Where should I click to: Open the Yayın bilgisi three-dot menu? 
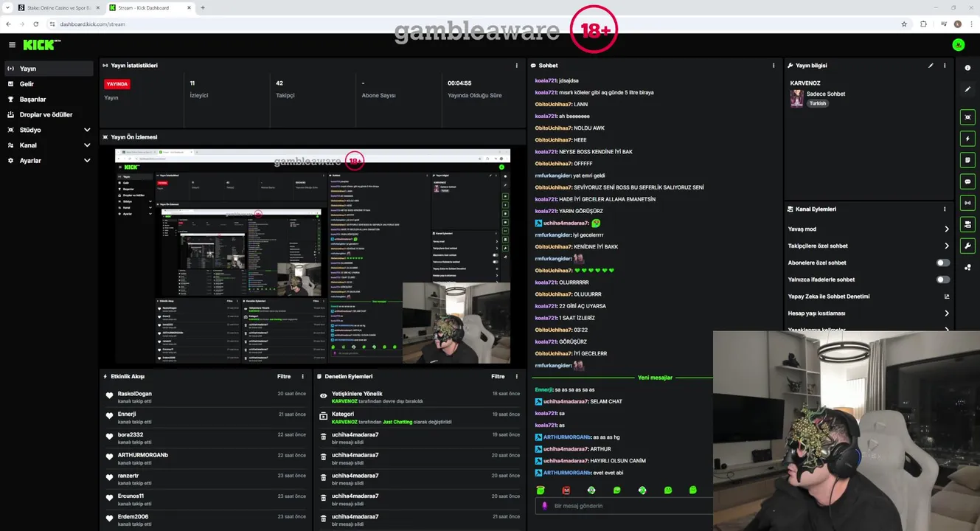945,66
